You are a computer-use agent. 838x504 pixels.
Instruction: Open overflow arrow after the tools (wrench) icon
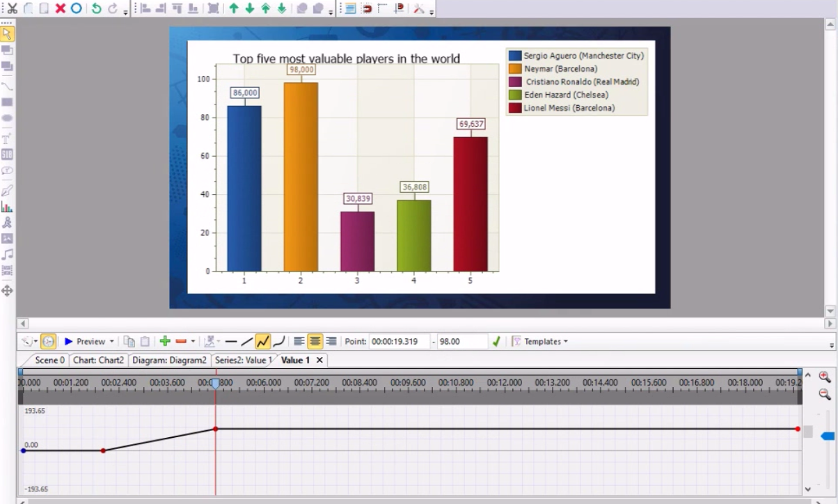pyautogui.click(x=432, y=11)
